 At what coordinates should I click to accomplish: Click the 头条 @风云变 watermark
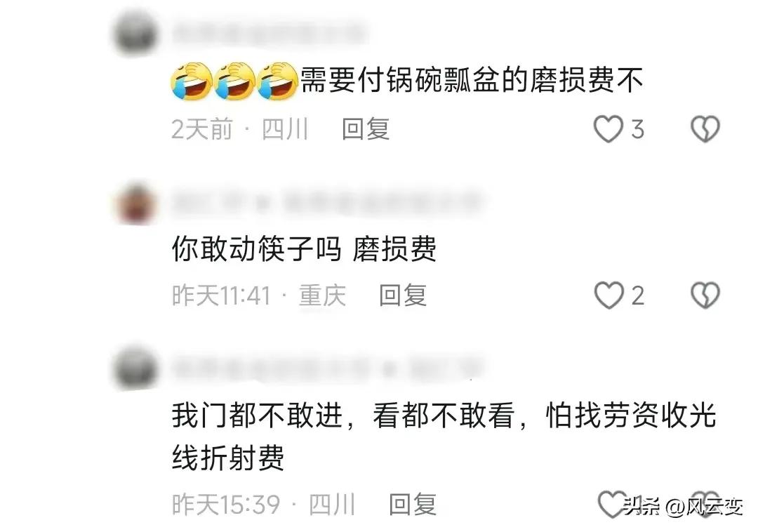pyautogui.click(x=683, y=507)
